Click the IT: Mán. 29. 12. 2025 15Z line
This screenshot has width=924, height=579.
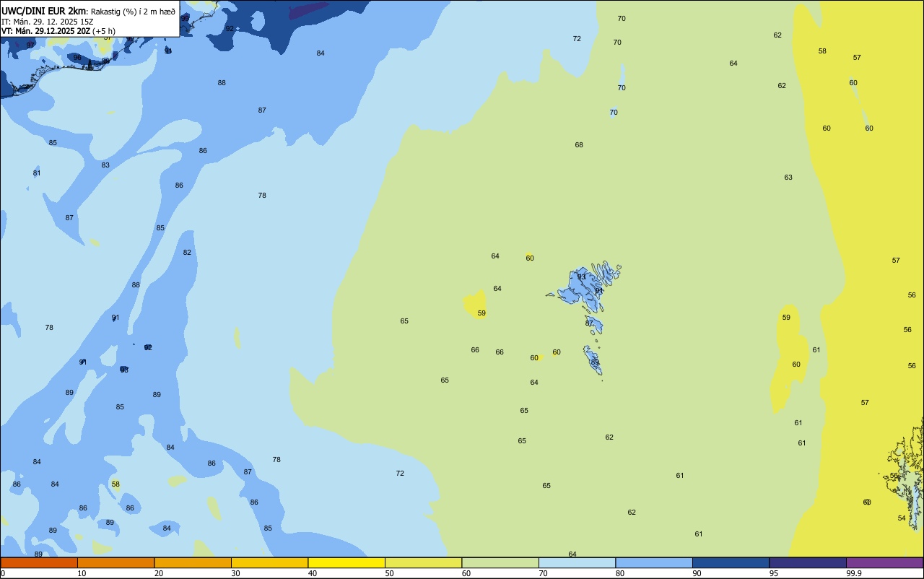tap(48, 21)
